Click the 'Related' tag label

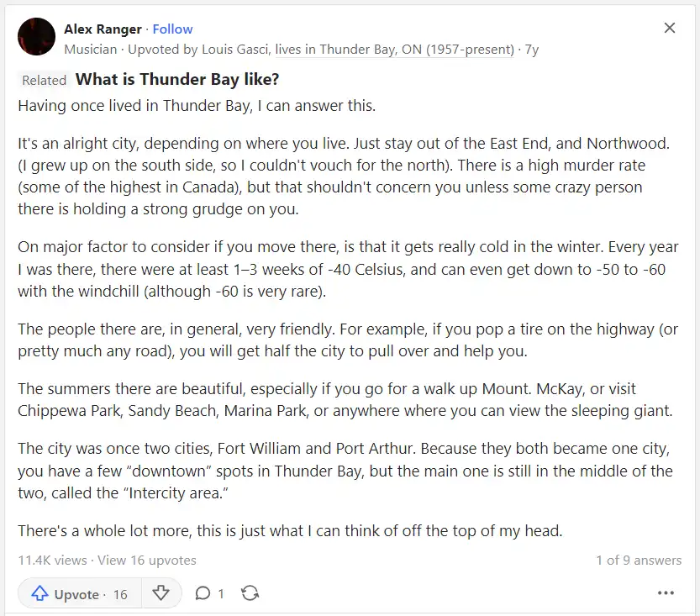(x=45, y=81)
